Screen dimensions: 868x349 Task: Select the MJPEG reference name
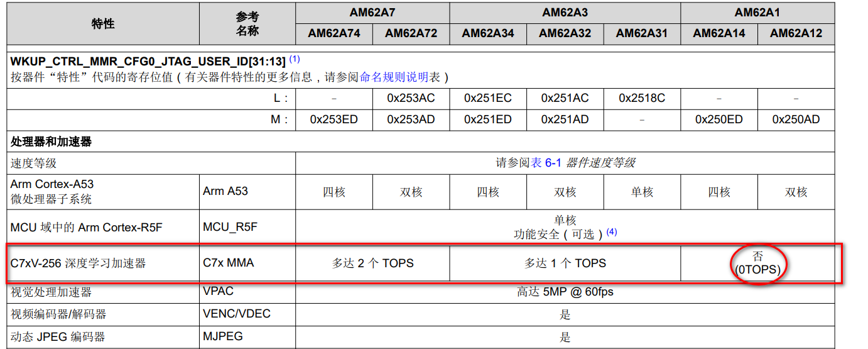pos(223,336)
